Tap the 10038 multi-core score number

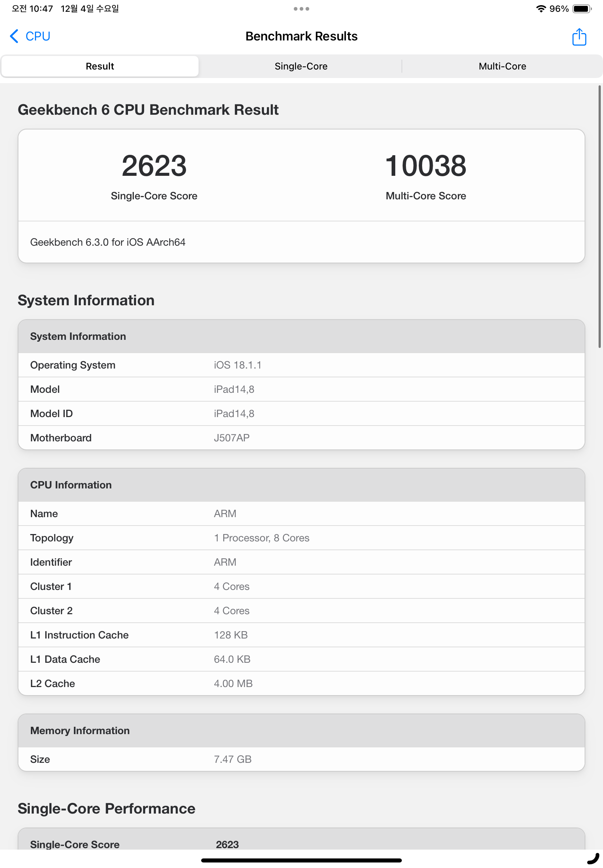click(426, 166)
